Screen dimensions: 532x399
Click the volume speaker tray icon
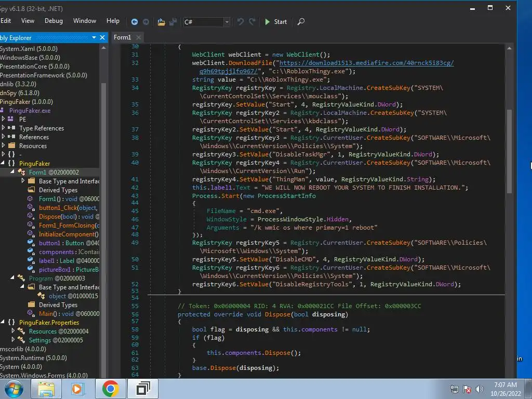click(x=480, y=389)
